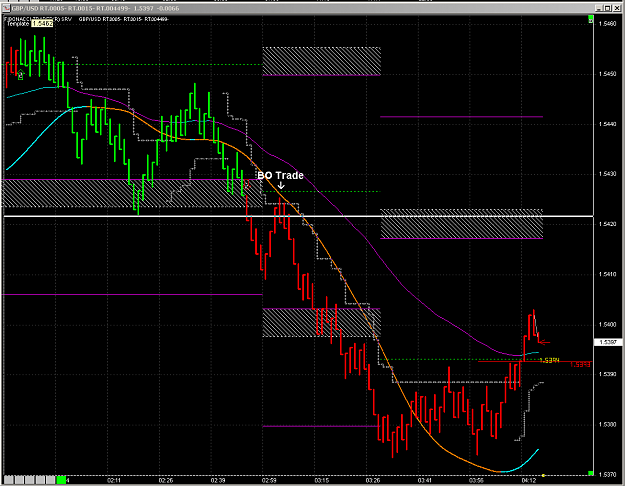Click the 03:15 time axis label
Viewport: 625px width, 486px height.
tap(321, 480)
